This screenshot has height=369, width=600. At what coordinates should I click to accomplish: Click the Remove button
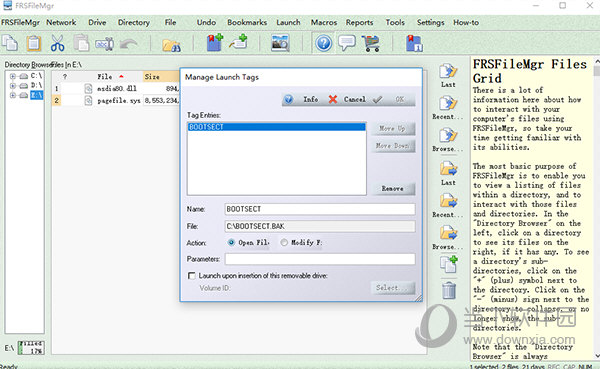click(x=393, y=188)
